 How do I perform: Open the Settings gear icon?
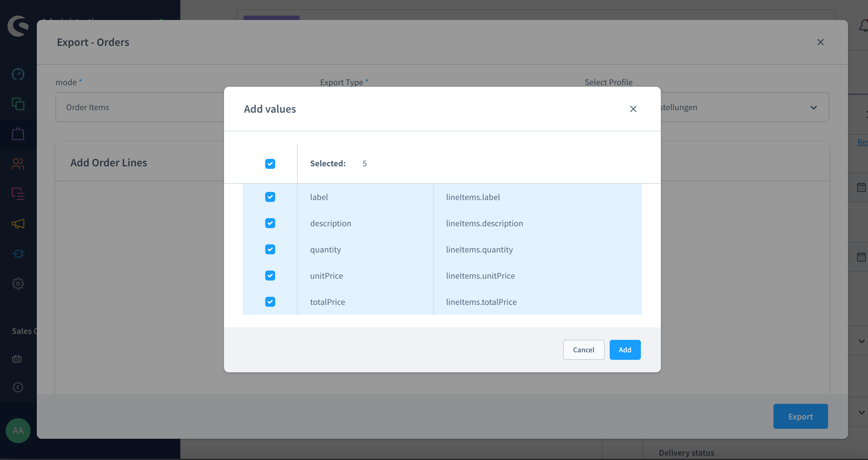coord(18,283)
